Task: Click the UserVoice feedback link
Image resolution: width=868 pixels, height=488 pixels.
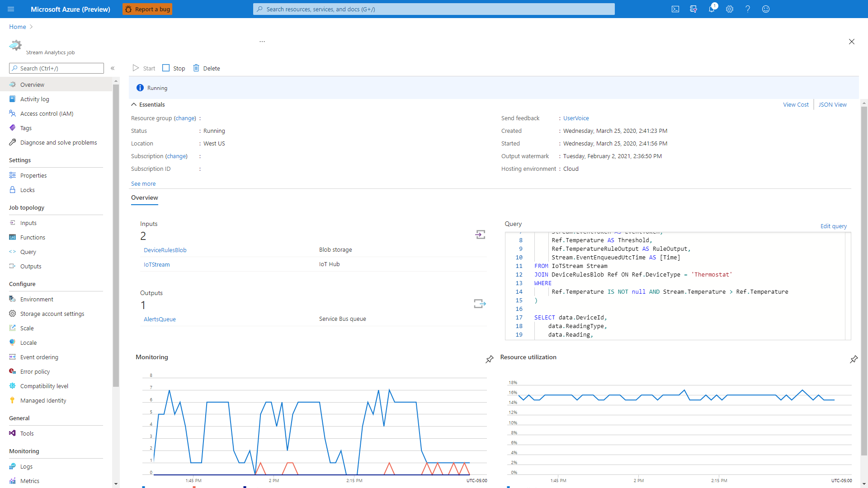Action: pos(576,118)
